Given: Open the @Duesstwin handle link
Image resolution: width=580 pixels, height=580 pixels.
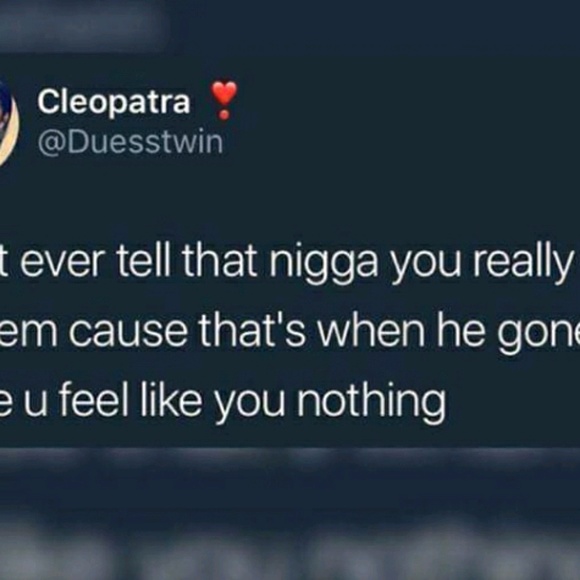Looking at the screenshot, I should coord(130,142).
